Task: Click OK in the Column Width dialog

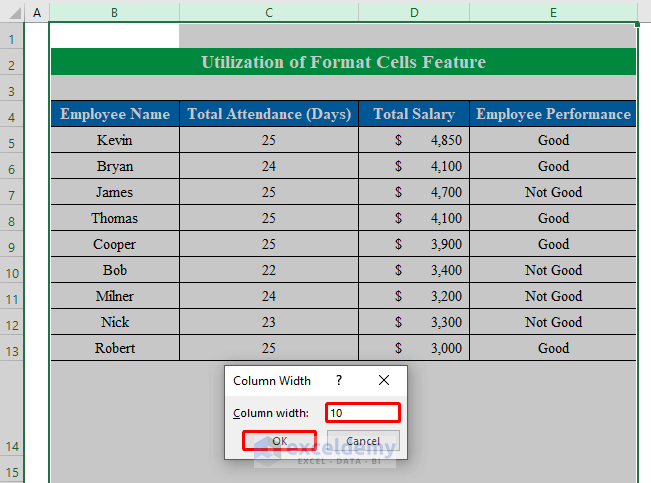Action: tap(280, 441)
